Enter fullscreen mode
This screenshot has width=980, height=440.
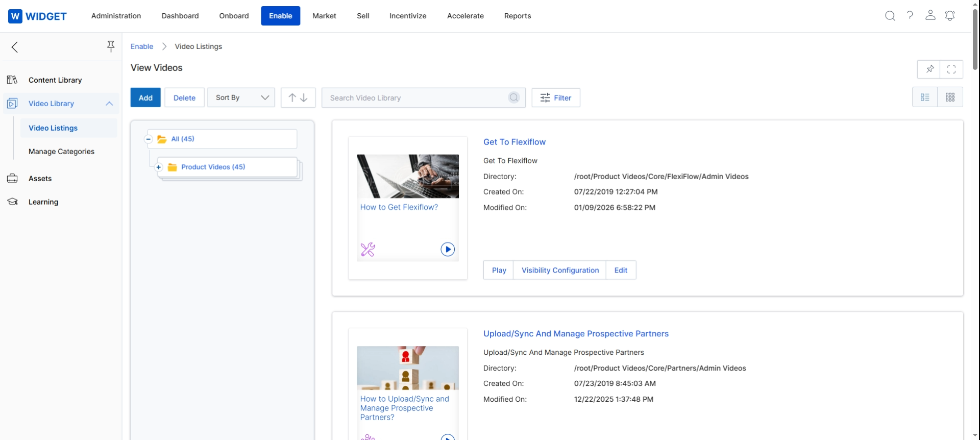click(x=951, y=69)
